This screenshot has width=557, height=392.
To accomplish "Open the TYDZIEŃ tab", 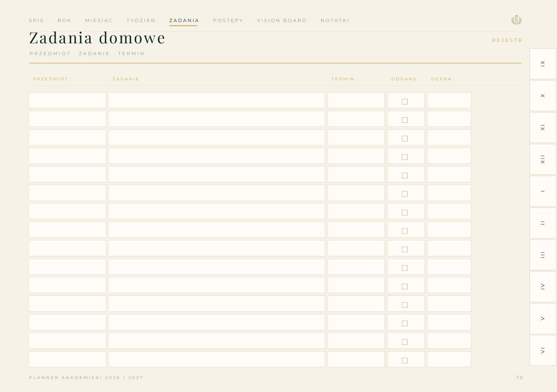I will coord(141,20).
